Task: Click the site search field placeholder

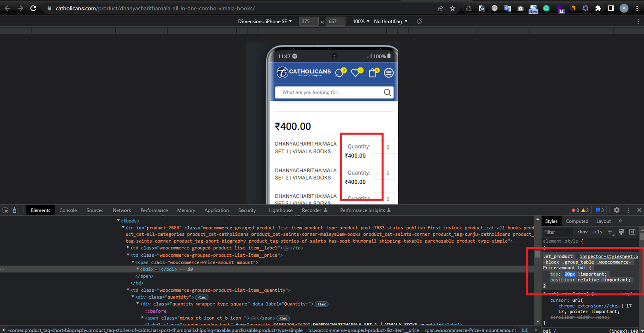Action: click(x=311, y=92)
